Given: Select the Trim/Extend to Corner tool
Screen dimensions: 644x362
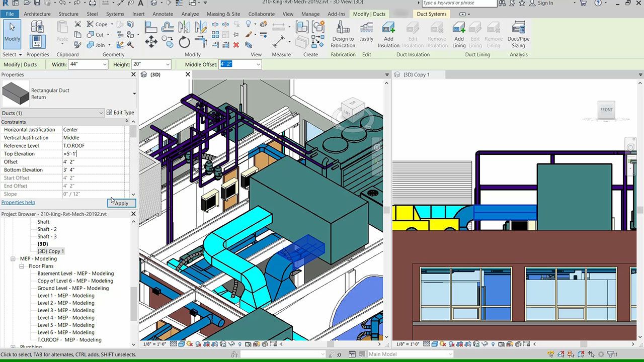Looking at the screenshot, I should click(x=200, y=42).
